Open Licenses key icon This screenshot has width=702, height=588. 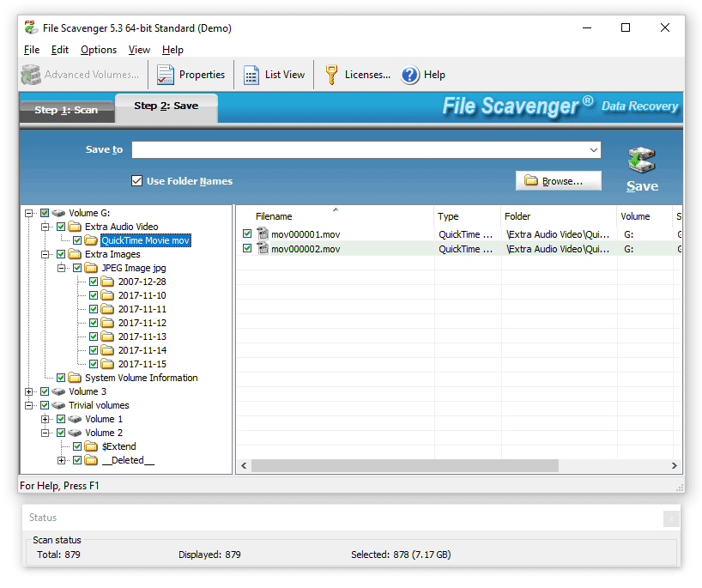click(x=331, y=76)
